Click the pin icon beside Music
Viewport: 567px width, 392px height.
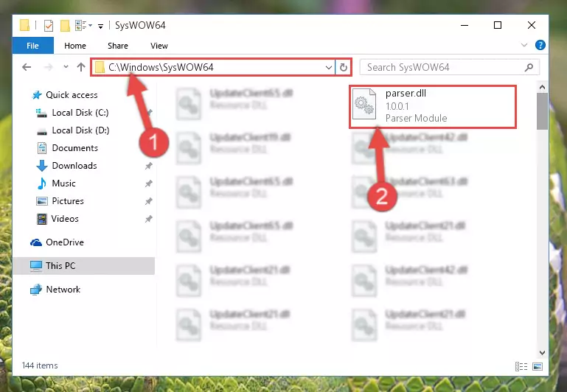(x=149, y=183)
